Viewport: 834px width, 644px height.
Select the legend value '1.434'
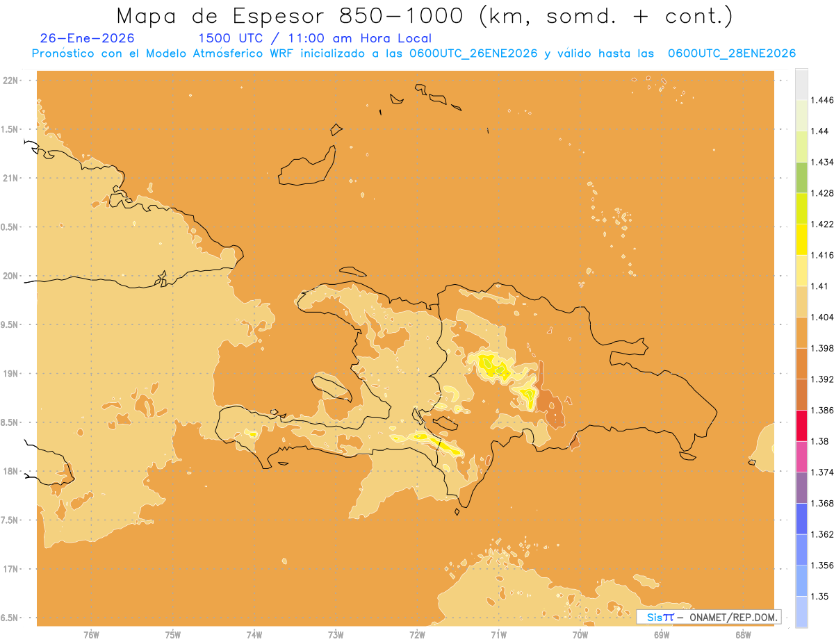click(x=821, y=162)
